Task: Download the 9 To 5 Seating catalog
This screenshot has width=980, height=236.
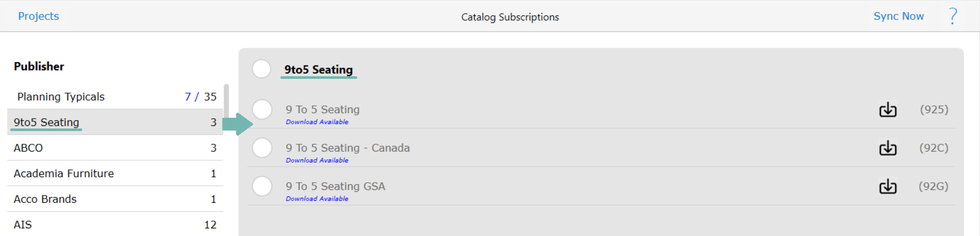Action: click(x=888, y=110)
